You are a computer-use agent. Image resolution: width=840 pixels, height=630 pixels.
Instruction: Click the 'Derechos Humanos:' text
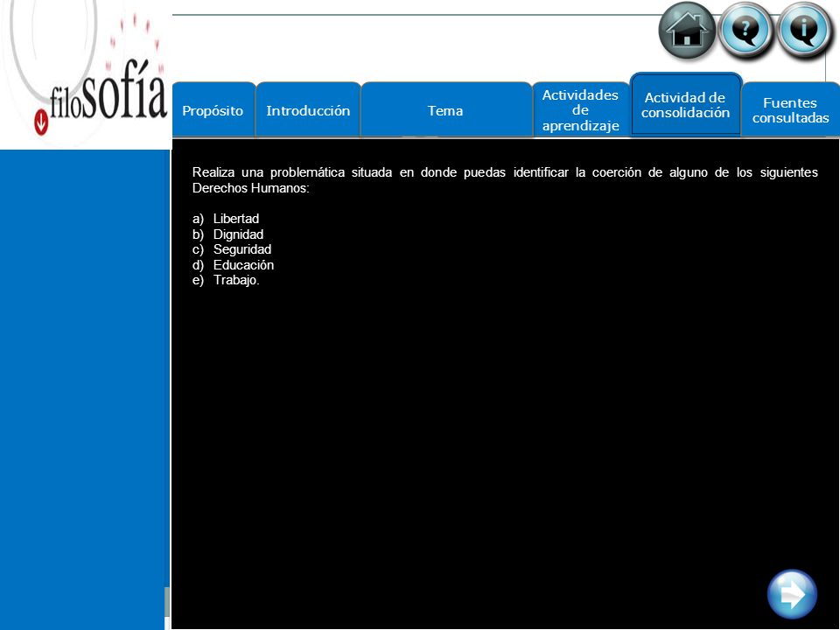click(x=251, y=188)
